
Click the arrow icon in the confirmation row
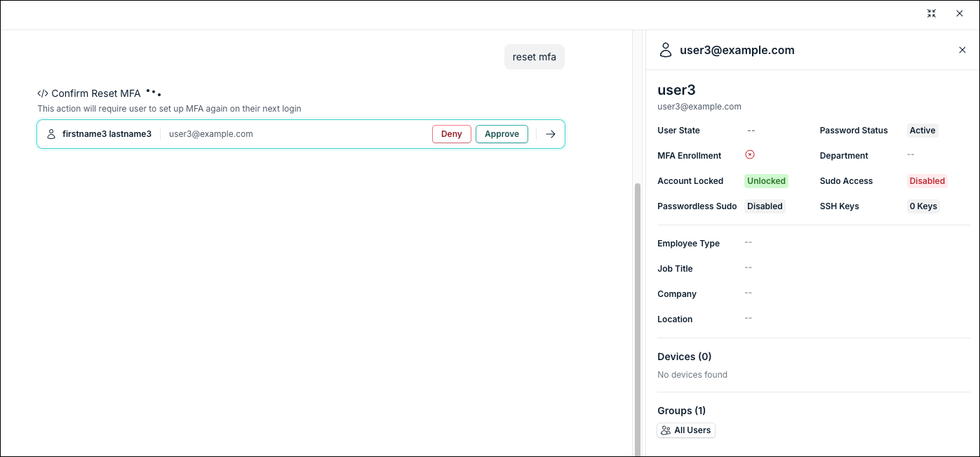551,134
